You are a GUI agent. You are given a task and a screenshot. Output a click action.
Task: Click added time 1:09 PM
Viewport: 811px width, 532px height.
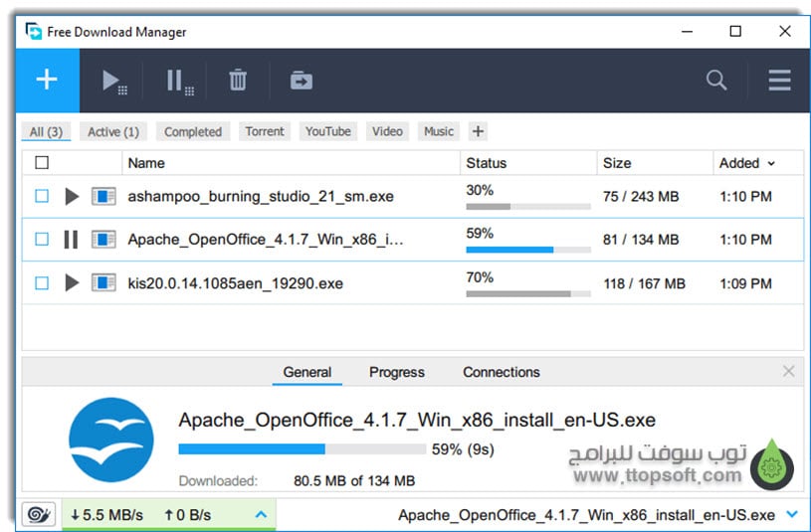tap(745, 283)
